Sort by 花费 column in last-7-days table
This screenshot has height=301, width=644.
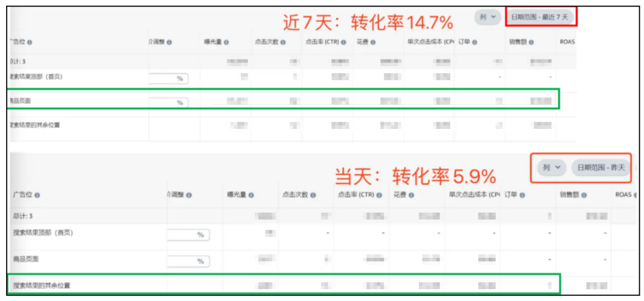point(363,43)
